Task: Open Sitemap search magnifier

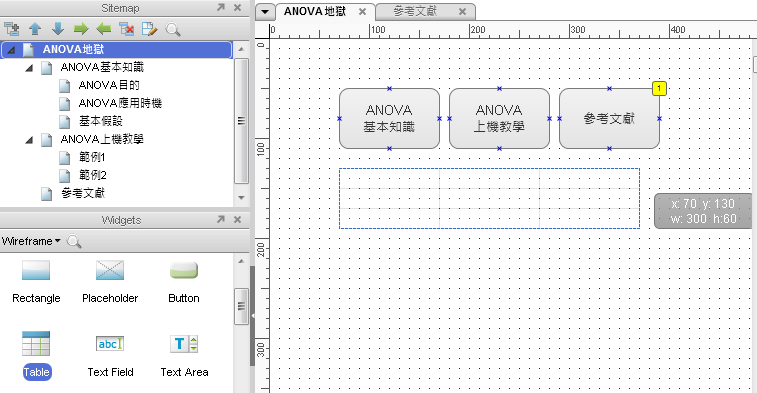Action: click(x=172, y=29)
